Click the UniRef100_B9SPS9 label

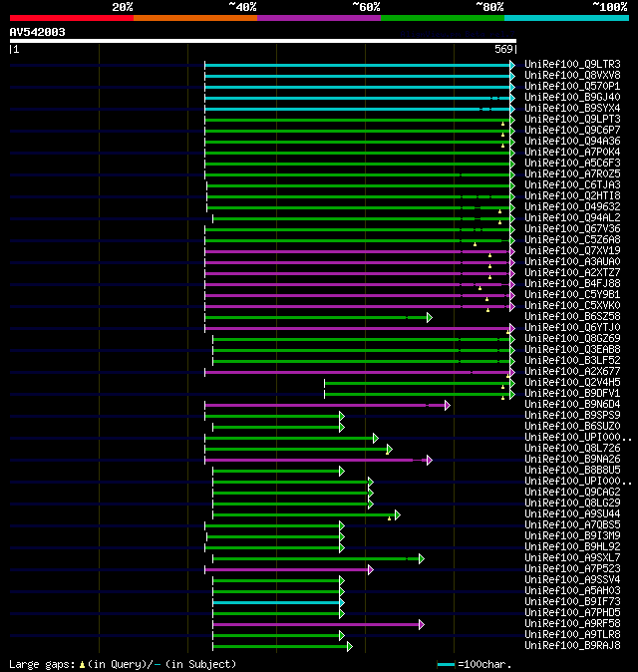[572, 416]
